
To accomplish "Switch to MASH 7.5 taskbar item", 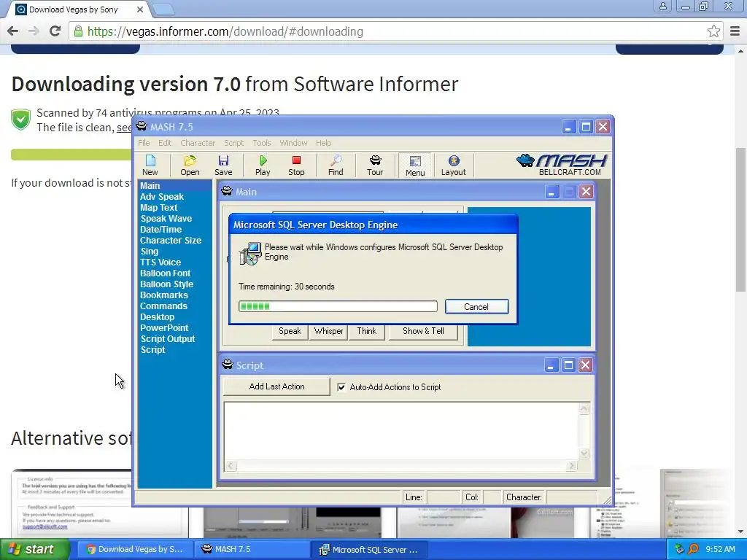I will pos(252,550).
